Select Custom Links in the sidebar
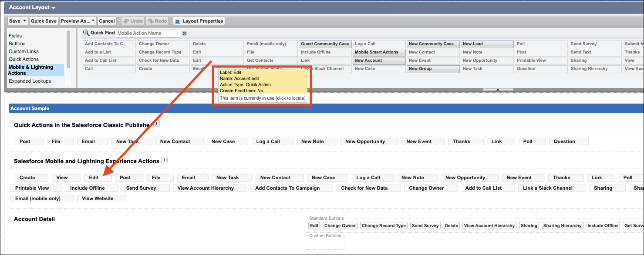The height and width of the screenshot is (255, 644). (24, 51)
